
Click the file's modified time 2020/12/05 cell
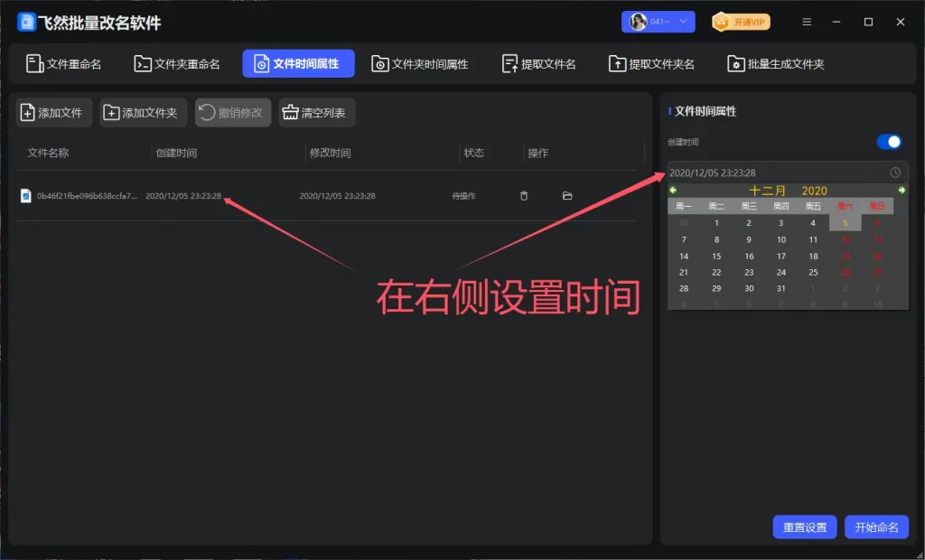click(x=338, y=196)
